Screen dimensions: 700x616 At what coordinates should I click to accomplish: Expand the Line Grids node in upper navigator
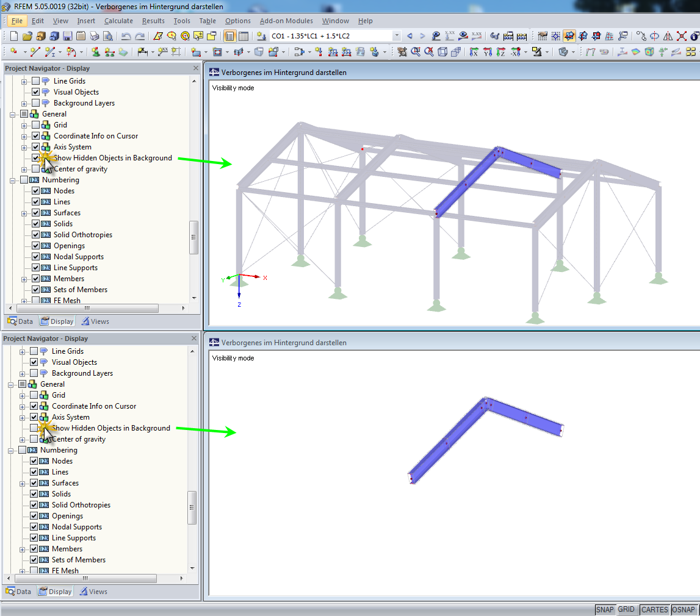tap(24, 81)
